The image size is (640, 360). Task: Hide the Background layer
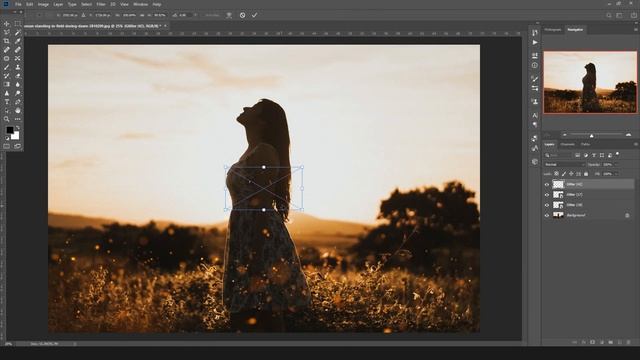547,215
